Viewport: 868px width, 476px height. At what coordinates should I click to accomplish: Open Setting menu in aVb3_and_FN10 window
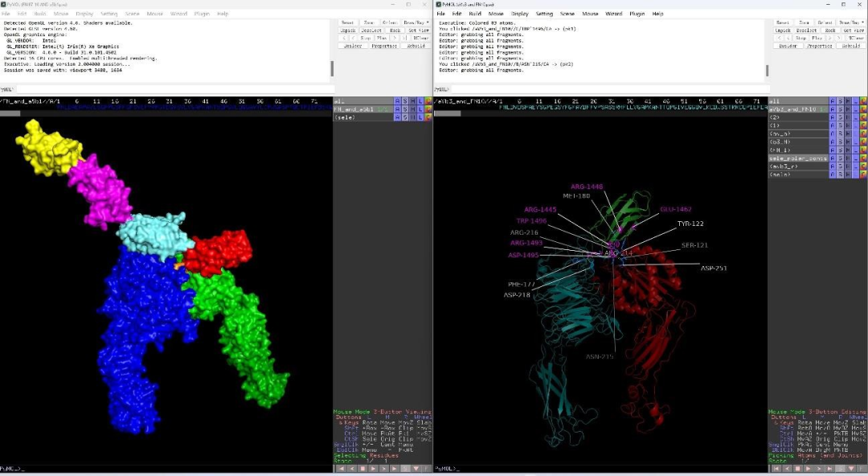(x=543, y=14)
